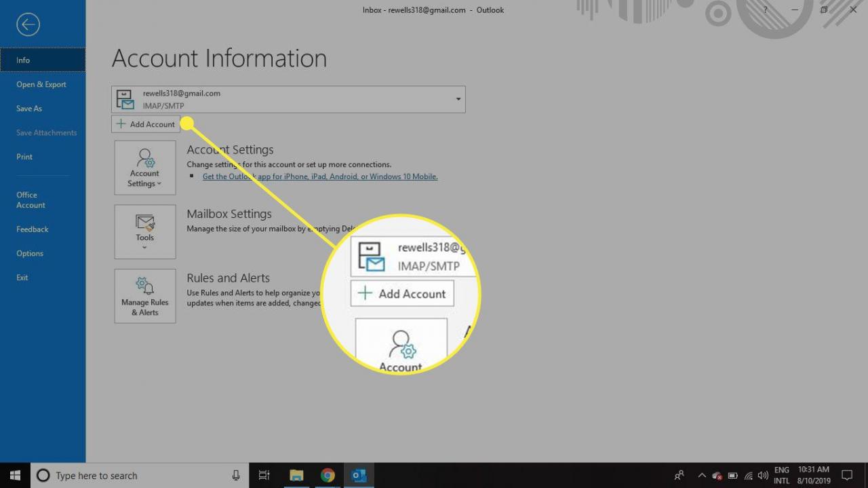The image size is (868, 488).
Task: Minimize the Outlook window
Action: tap(795, 10)
